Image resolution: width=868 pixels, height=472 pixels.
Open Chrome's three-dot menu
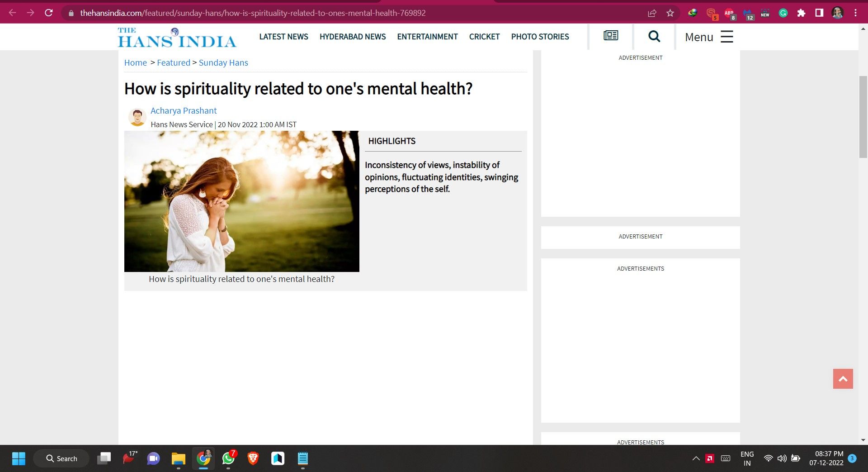[855, 13]
